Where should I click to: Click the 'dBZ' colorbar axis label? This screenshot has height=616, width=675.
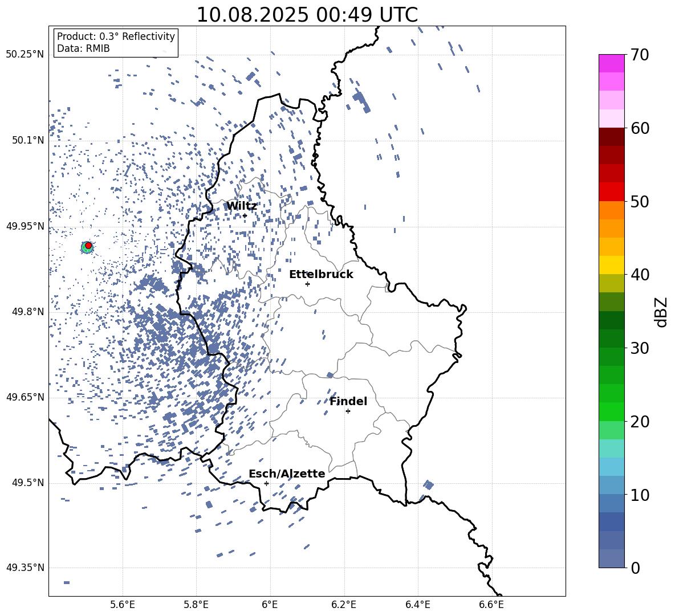662,312
